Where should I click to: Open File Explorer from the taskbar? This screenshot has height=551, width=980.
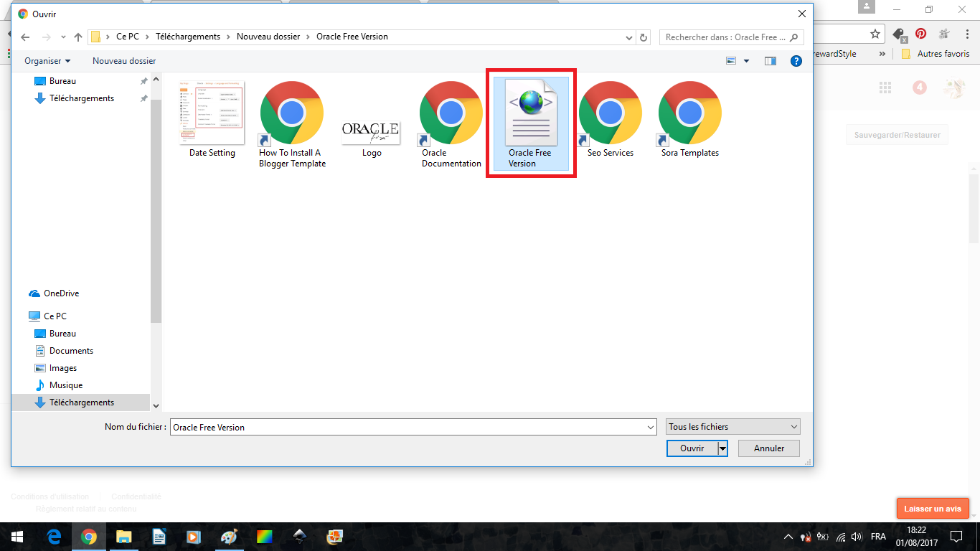coord(124,537)
